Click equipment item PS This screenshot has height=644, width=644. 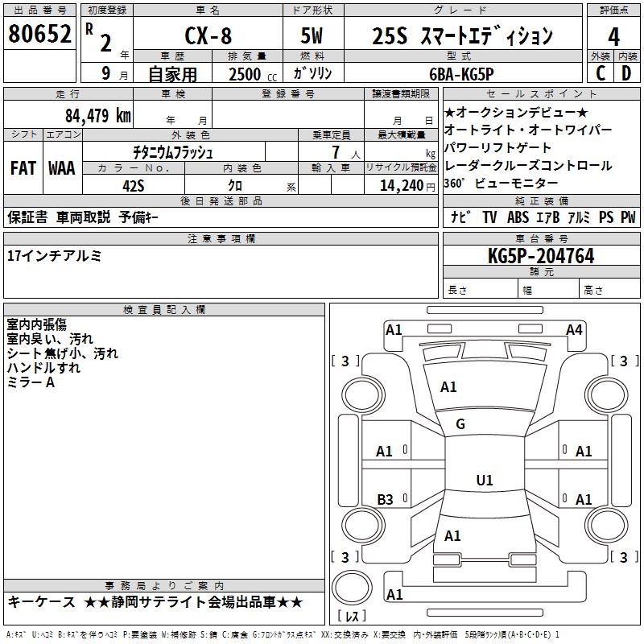point(606,217)
